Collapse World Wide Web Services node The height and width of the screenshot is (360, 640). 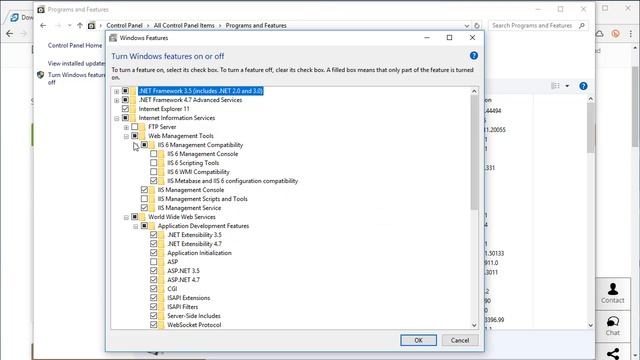point(126,217)
